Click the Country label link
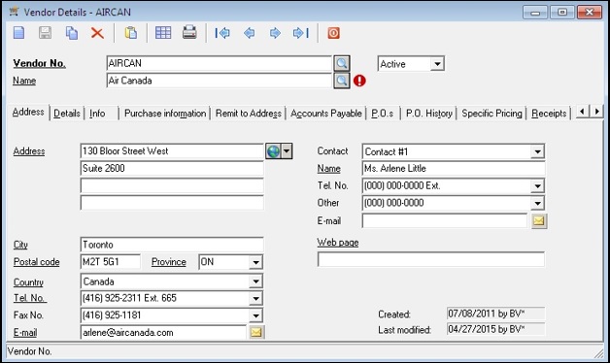Viewport: 610px width, 364px height. point(28,281)
